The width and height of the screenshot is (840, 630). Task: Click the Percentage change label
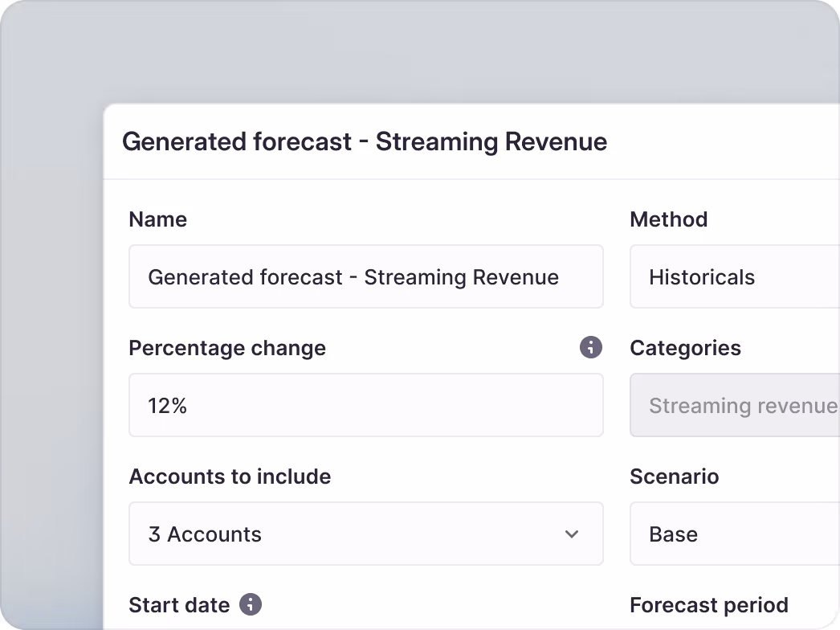[227, 349]
